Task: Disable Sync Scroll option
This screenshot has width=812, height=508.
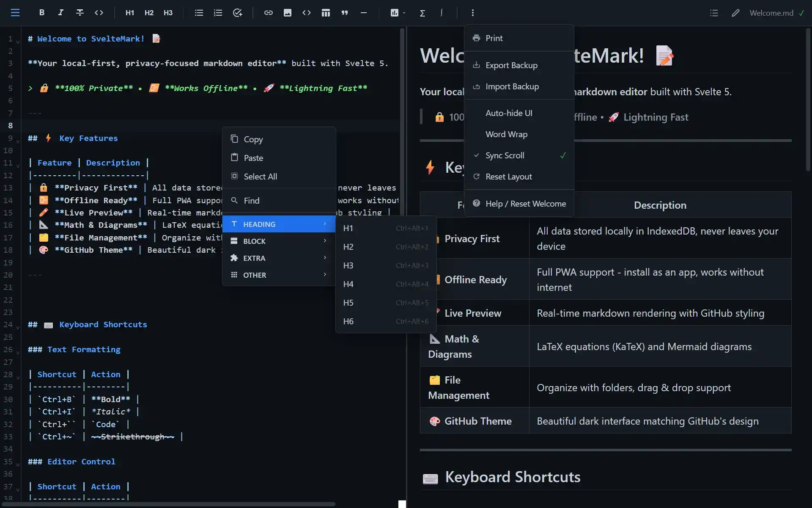Action: coord(504,155)
